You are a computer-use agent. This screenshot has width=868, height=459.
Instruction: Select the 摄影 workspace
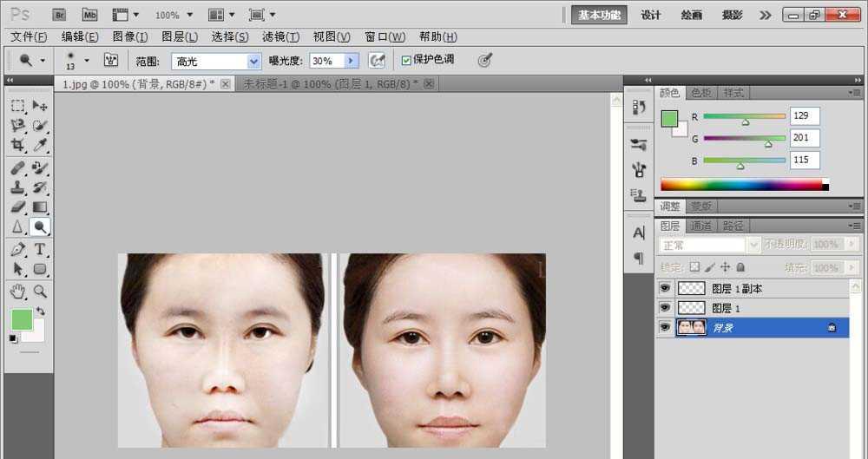pyautogui.click(x=732, y=15)
